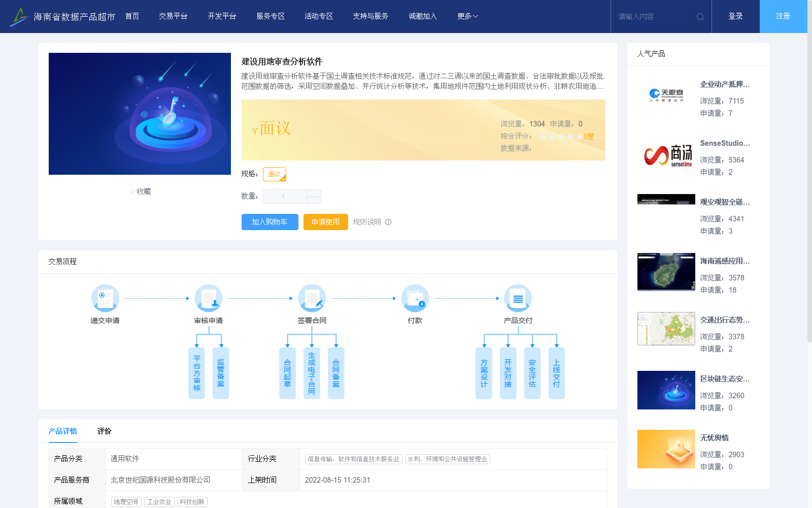Open the 支持与服务 menu item

(x=370, y=16)
